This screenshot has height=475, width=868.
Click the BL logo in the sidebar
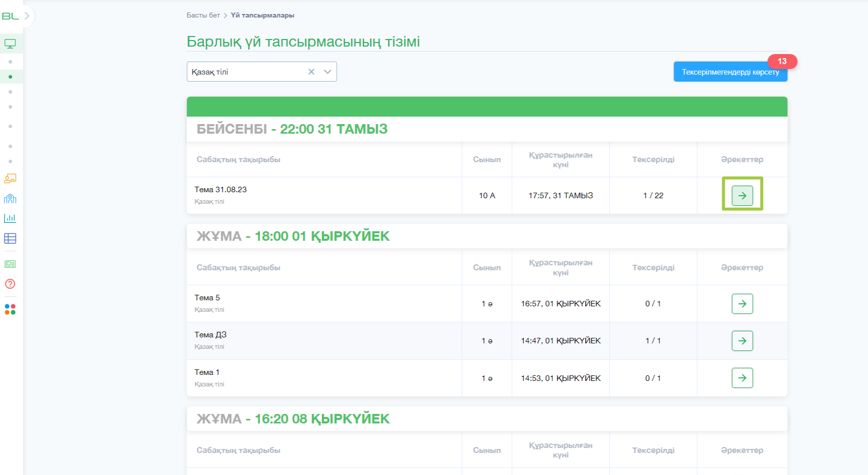coord(10,16)
